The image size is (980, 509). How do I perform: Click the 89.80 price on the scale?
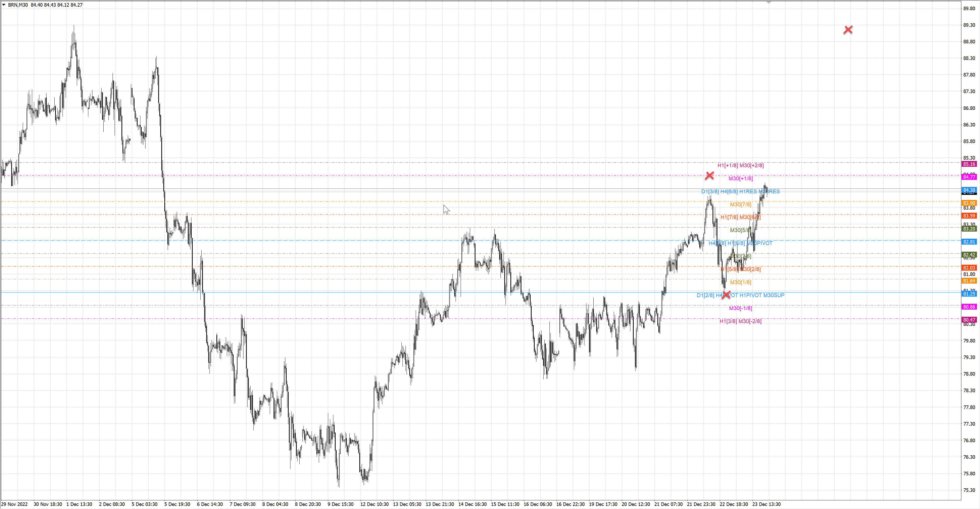(x=969, y=8)
